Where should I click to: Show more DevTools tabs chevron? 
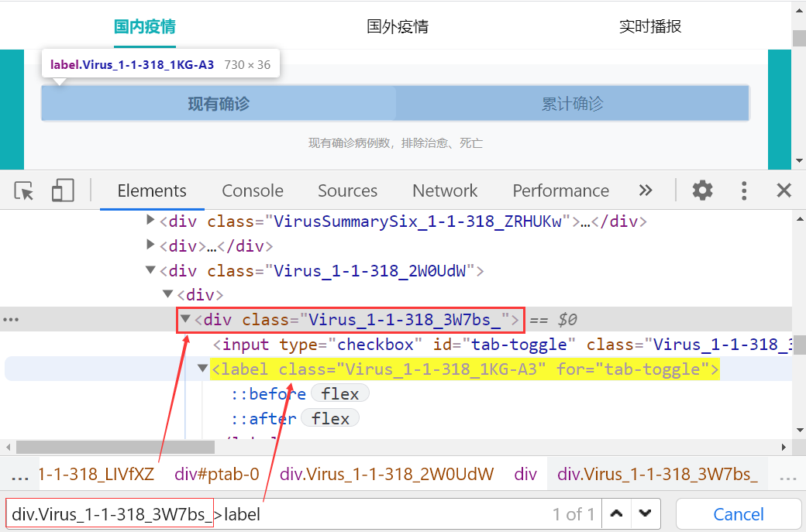(646, 190)
